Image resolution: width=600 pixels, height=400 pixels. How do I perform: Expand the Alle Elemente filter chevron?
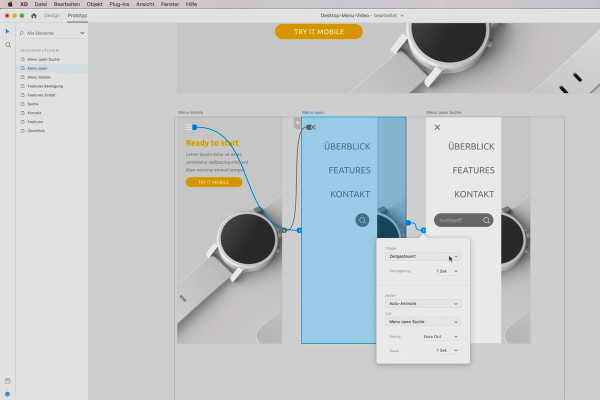(x=82, y=33)
